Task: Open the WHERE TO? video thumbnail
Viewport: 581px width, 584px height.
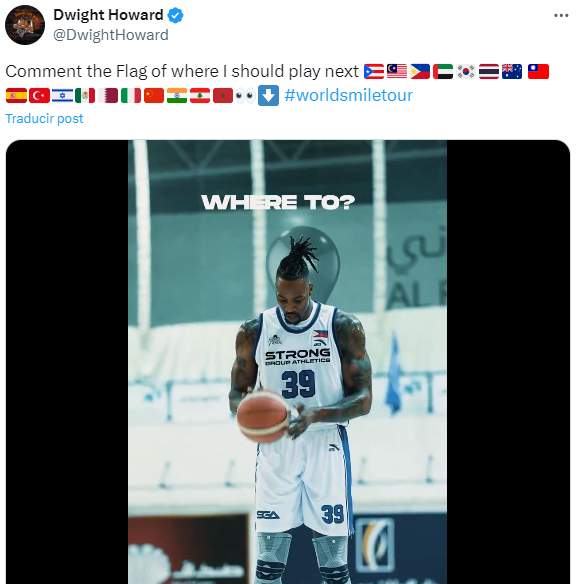Action: pos(288,362)
